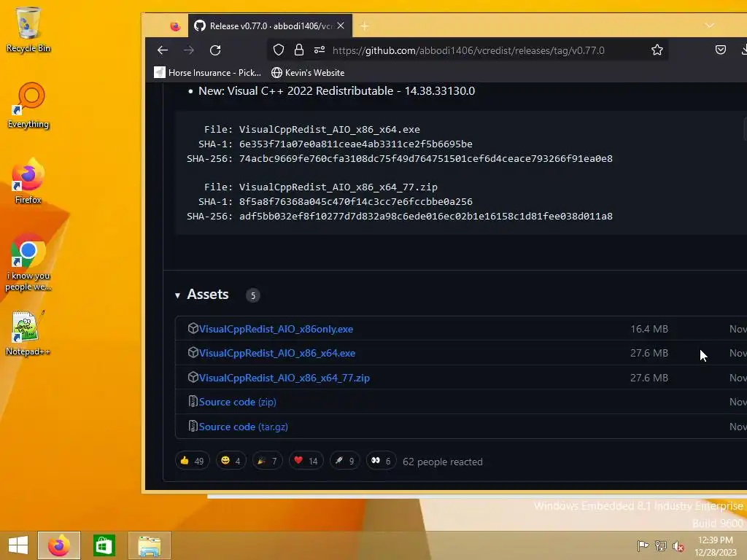Image resolution: width=747 pixels, height=560 pixels.
Task: Open Chrome shortcut labeled i know you
Action: coord(28,262)
